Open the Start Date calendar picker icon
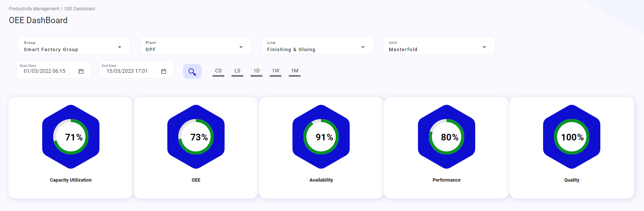Image resolution: width=644 pixels, height=211 pixels. point(81,71)
